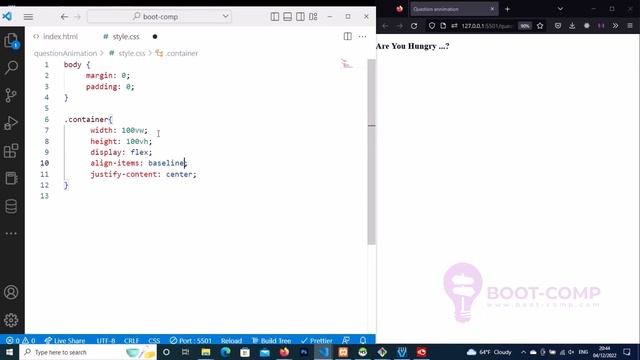Open the Pocket icon in Firefox toolbar
This screenshot has height=360, width=640.
(558, 26)
